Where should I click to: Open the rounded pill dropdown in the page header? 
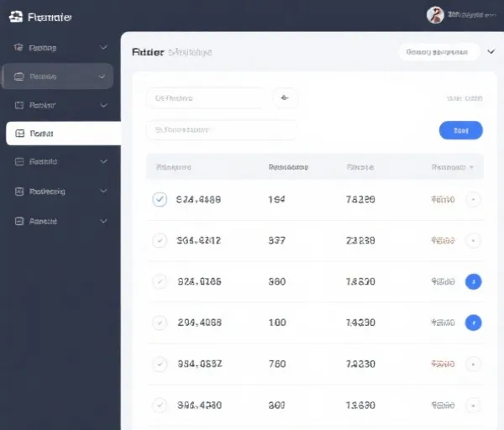439,52
